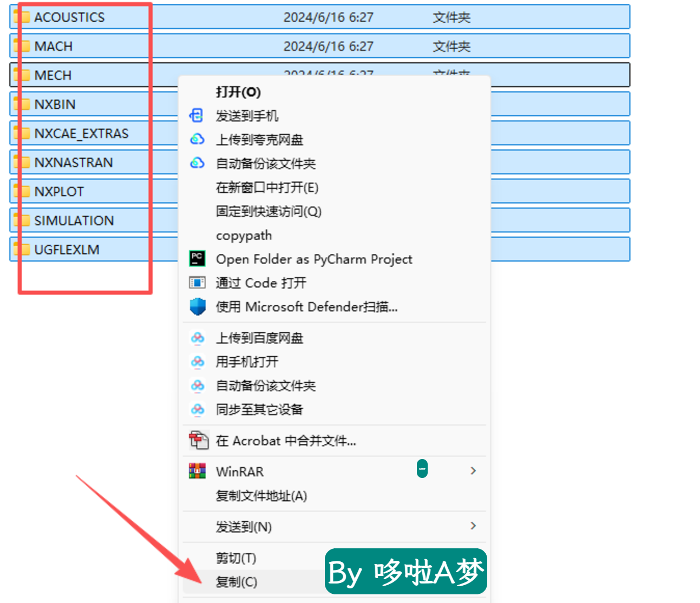Viewport: 700px width, 603px height.
Task: Choose 同步至其它设备 entry
Action: 259,410
